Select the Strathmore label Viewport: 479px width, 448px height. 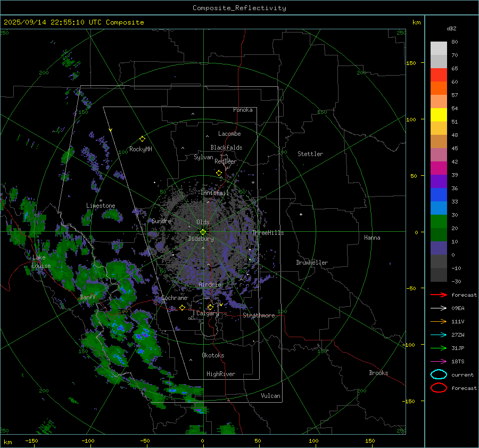click(x=259, y=315)
